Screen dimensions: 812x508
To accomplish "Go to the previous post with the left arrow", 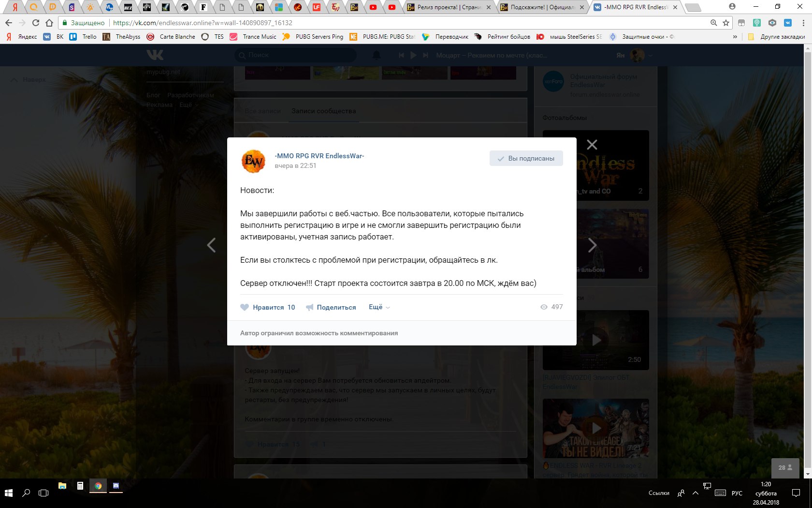I will coord(211,245).
